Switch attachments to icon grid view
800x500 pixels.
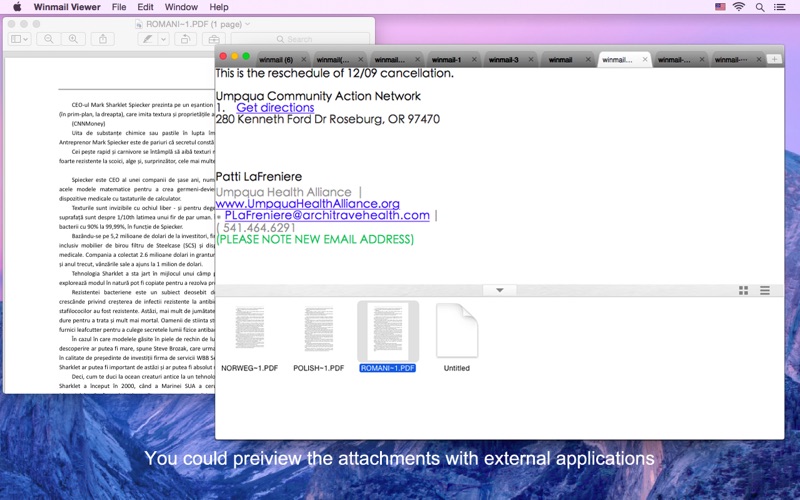743,290
